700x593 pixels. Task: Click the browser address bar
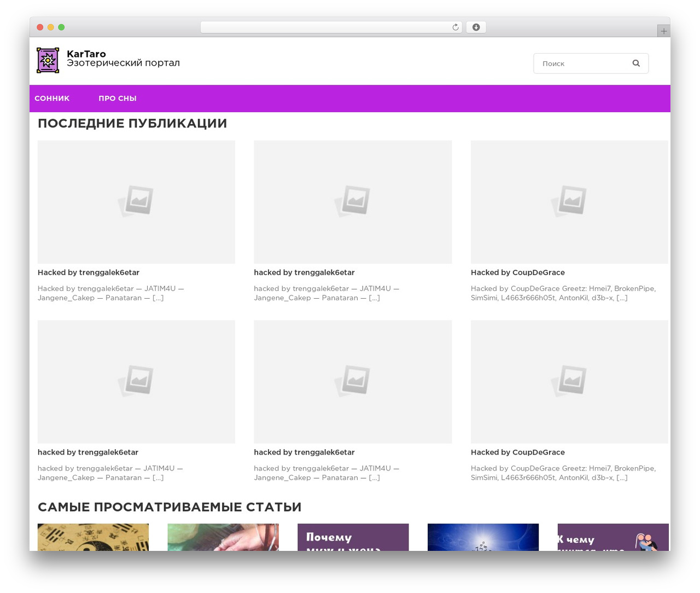click(x=331, y=27)
